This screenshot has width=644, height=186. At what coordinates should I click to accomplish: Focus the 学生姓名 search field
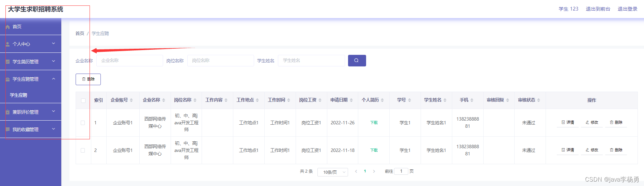pyautogui.click(x=312, y=61)
